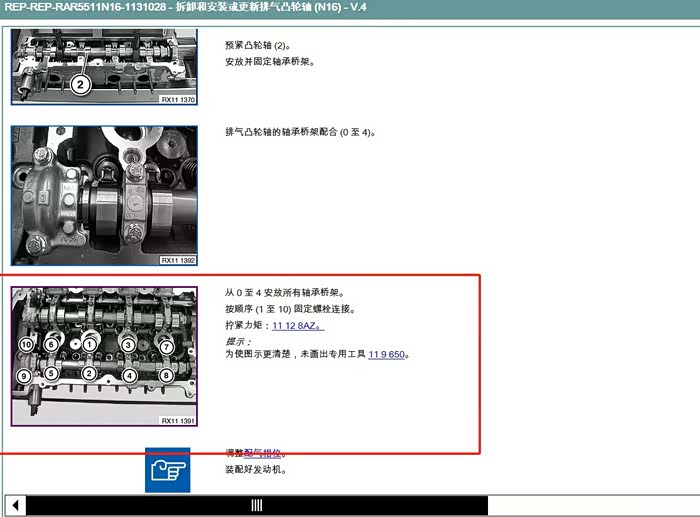The width and height of the screenshot is (700, 517).
Task: Click the blue pointing hand icon
Action: point(167,470)
